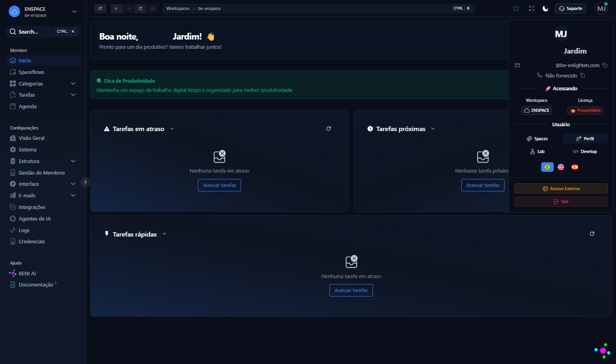Expand the E-mails sidebar menu
The width and height of the screenshot is (616, 364).
point(73,195)
